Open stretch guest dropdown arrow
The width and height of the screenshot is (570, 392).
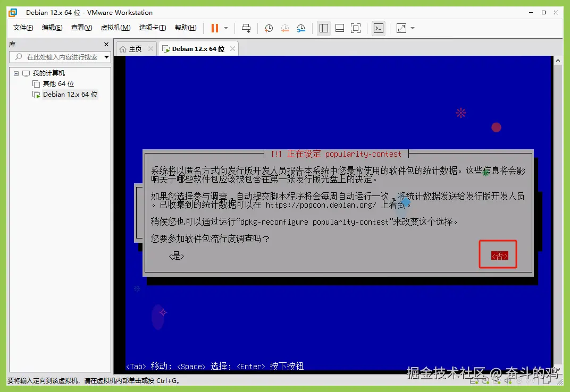413,28
